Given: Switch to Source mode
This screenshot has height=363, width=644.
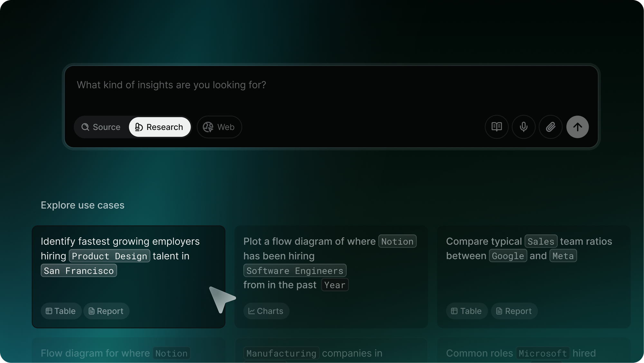Looking at the screenshot, I should click(101, 127).
